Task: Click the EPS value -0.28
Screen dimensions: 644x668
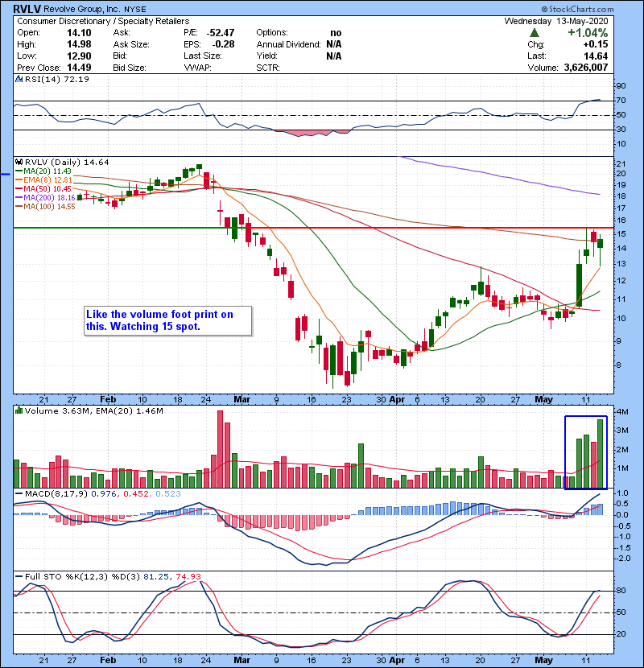Action: point(223,44)
